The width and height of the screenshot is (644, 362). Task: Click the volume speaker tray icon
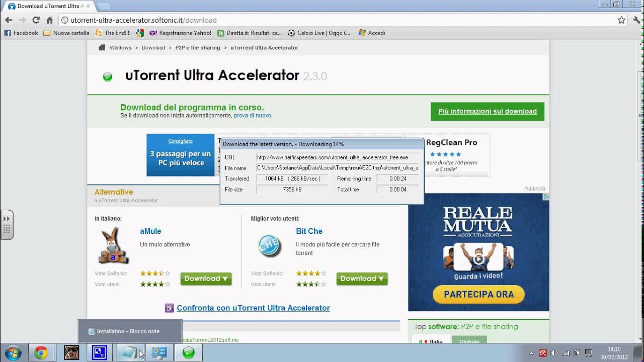pyautogui.click(x=554, y=353)
